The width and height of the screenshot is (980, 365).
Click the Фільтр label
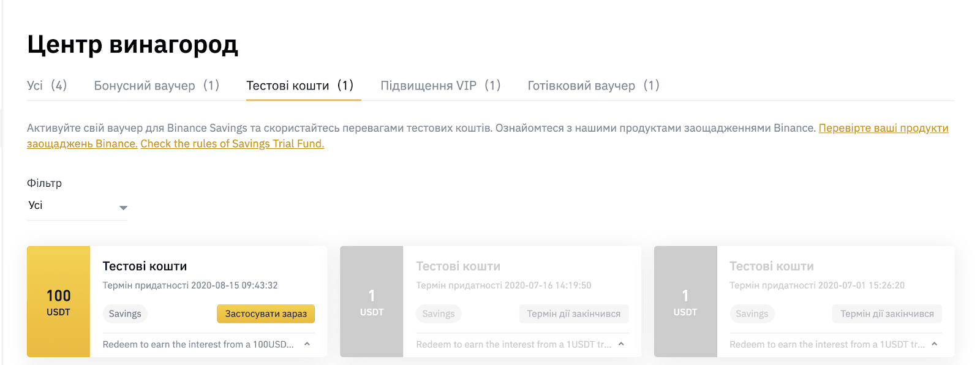pyautogui.click(x=44, y=183)
